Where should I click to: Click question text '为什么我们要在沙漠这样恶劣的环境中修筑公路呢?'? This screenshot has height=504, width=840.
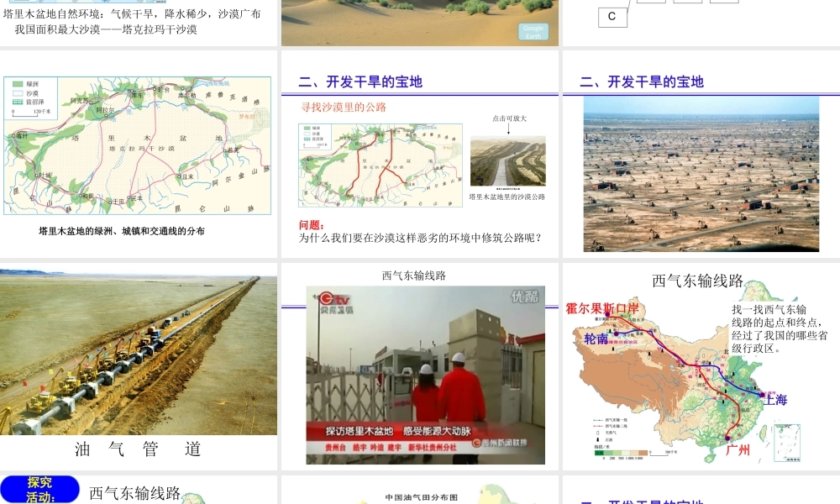[421, 238]
